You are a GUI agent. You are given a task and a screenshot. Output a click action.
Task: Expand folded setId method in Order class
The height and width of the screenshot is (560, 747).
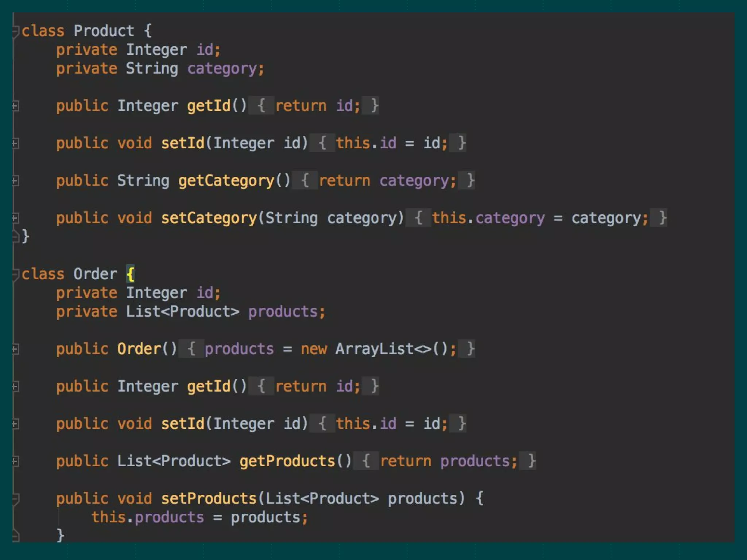(15, 424)
